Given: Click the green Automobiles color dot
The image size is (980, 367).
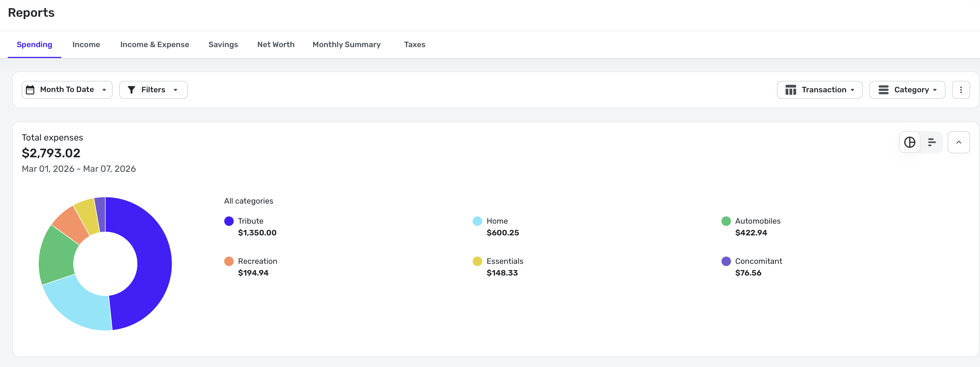Looking at the screenshot, I should point(726,221).
